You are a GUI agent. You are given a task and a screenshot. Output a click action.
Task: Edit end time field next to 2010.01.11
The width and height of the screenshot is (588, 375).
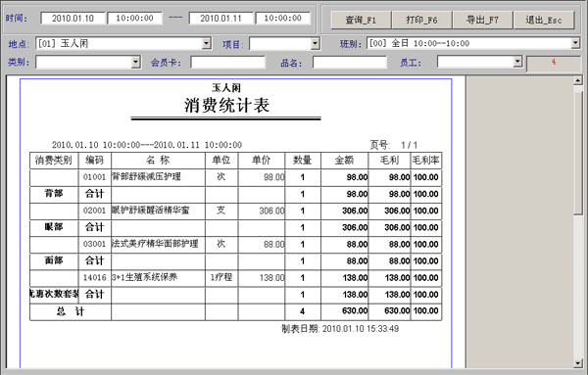tap(283, 18)
